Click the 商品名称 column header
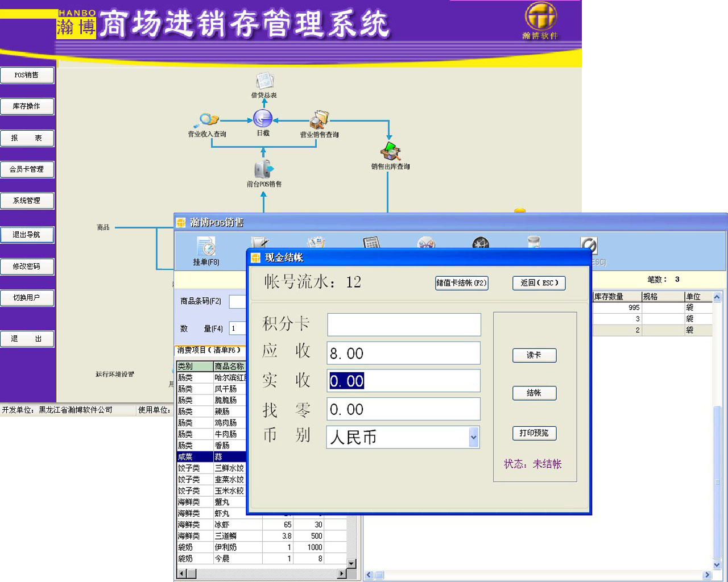The width and height of the screenshot is (728, 582). (230, 366)
